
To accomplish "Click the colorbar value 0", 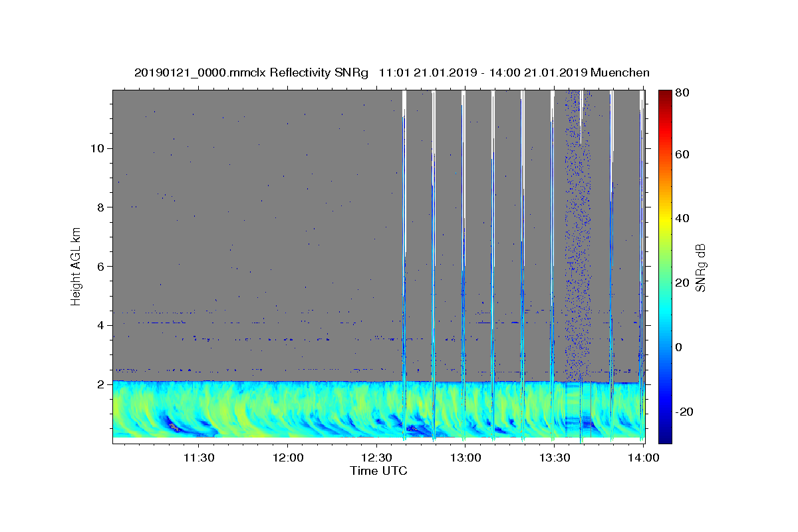I will click(x=679, y=347).
